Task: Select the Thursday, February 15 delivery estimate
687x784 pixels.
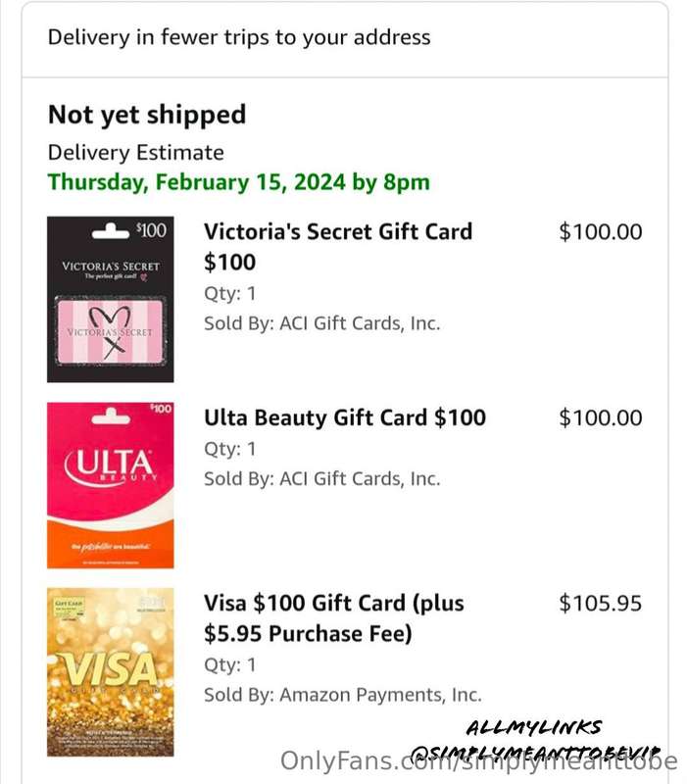Action: tap(238, 182)
